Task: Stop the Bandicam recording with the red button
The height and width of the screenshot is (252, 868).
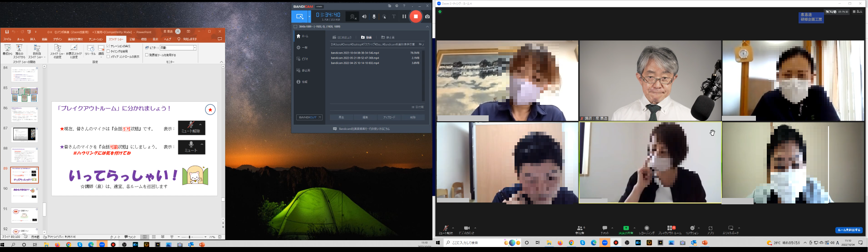Action: point(416,16)
